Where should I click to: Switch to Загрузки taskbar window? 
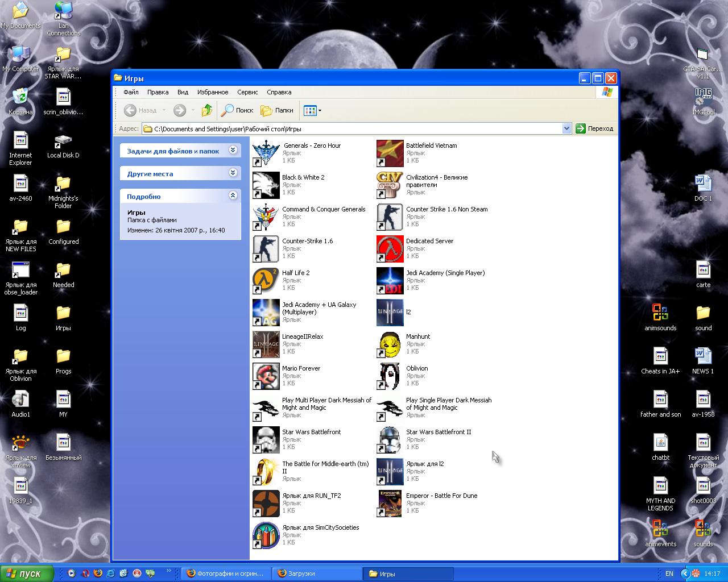[317, 573]
